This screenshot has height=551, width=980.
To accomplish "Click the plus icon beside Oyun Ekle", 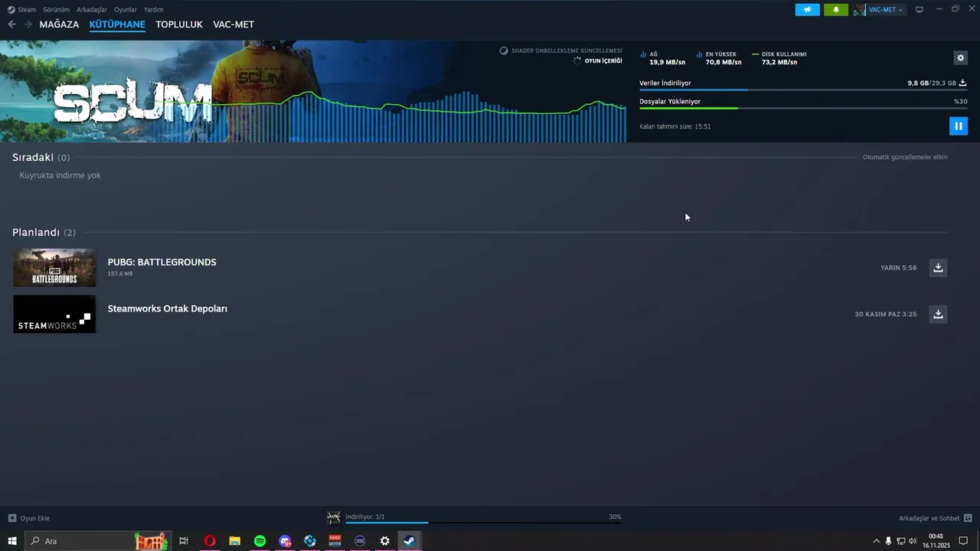I will pos(11,518).
